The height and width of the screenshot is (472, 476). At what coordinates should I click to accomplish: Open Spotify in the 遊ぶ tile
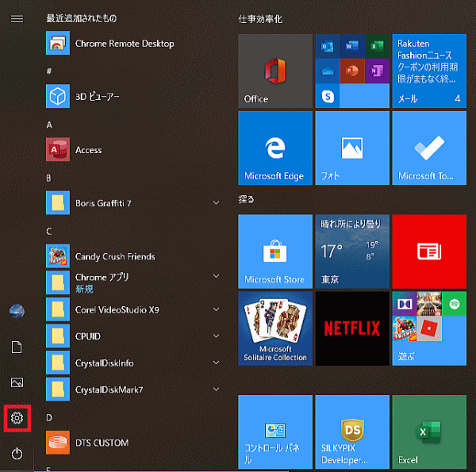pyautogui.click(x=454, y=304)
